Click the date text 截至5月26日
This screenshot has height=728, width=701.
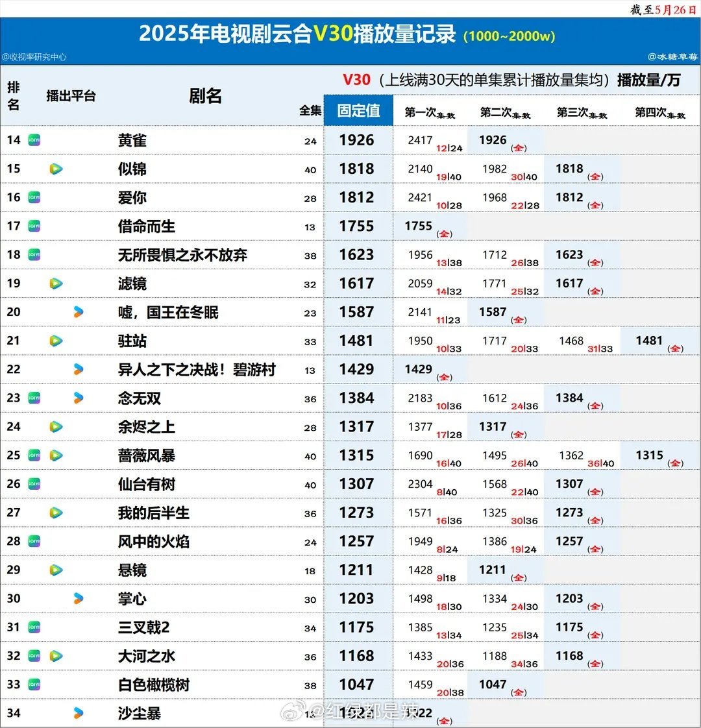(x=664, y=10)
